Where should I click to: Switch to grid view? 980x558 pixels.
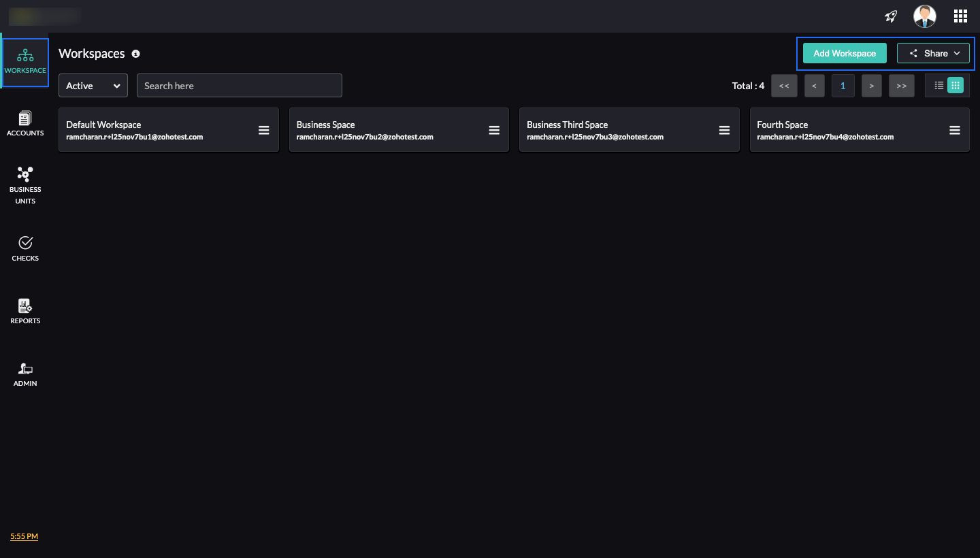point(956,85)
